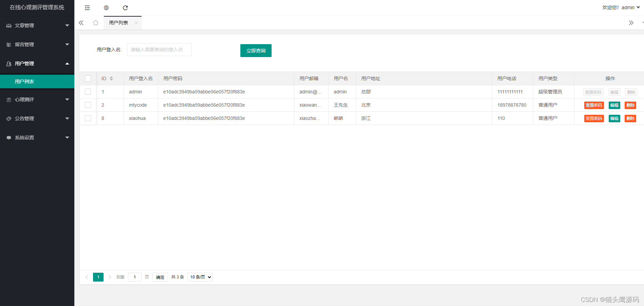
Task: Click 删除 for the mtycode user
Action: [630, 105]
